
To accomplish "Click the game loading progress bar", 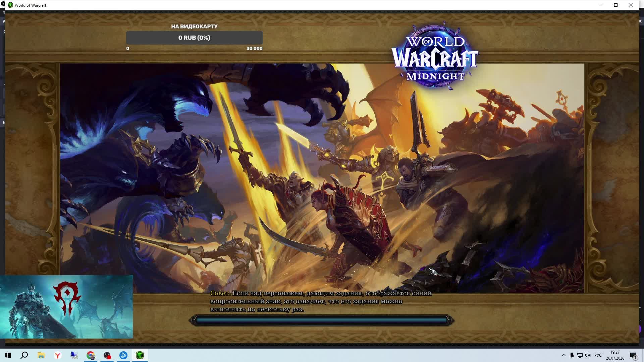I will [321, 320].
